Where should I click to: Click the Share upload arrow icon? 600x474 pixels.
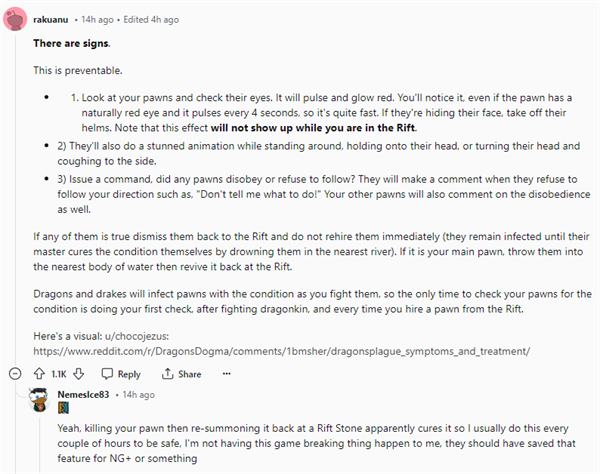[167, 374]
